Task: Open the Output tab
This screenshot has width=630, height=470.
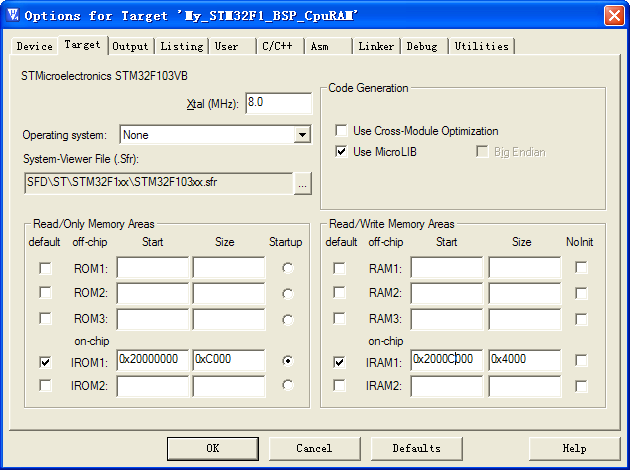Action: pyautogui.click(x=130, y=46)
